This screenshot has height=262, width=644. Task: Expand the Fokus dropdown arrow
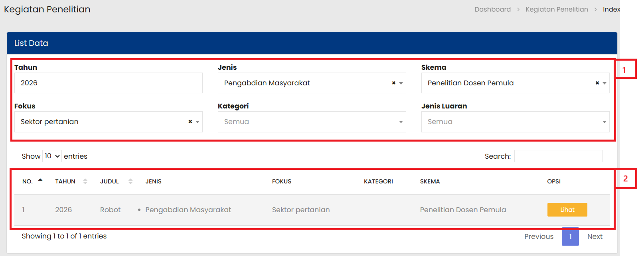coord(198,122)
